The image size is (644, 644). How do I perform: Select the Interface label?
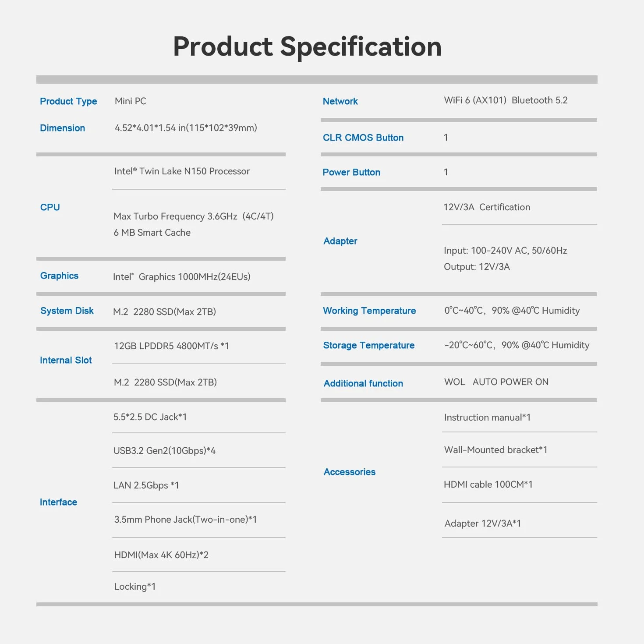58,502
